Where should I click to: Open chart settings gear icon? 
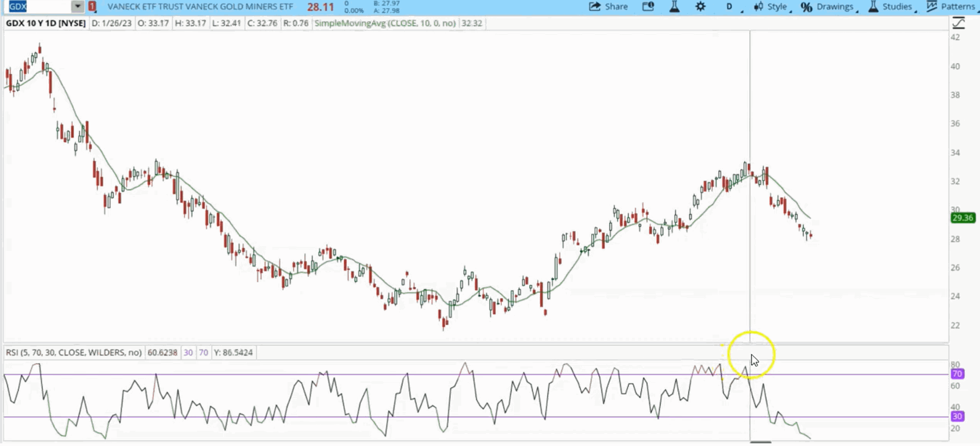point(700,7)
